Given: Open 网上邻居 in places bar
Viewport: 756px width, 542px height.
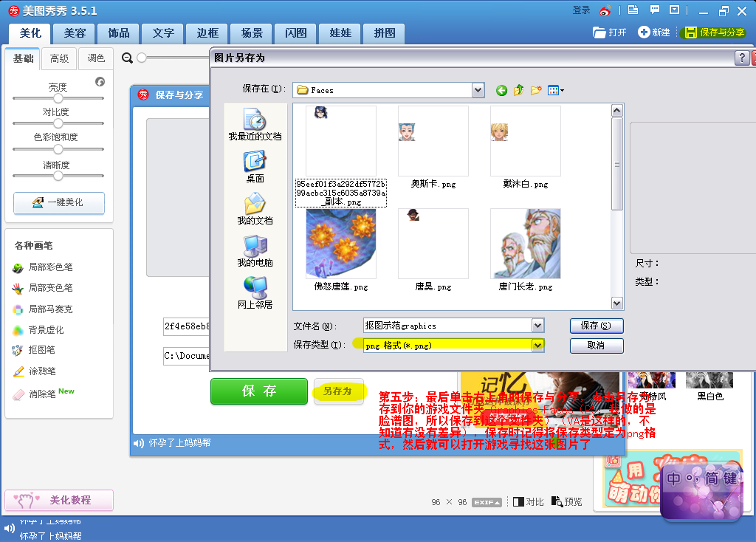Looking at the screenshot, I should [255, 292].
